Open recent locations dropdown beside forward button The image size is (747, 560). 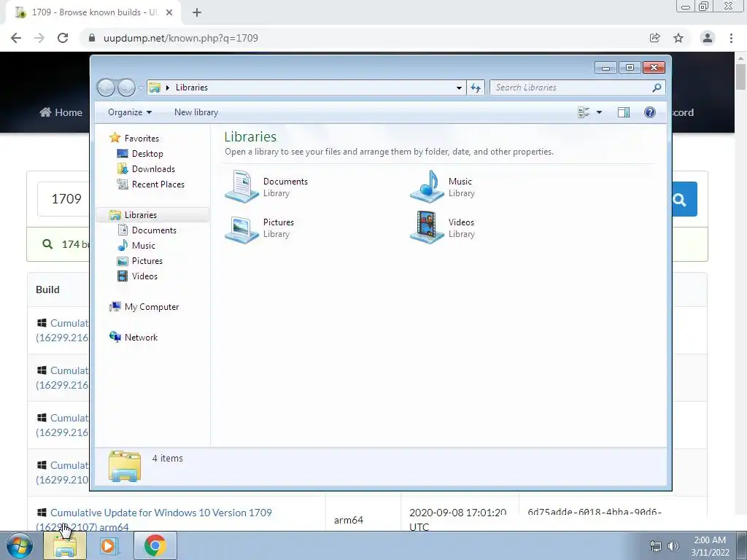coord(141,88)
